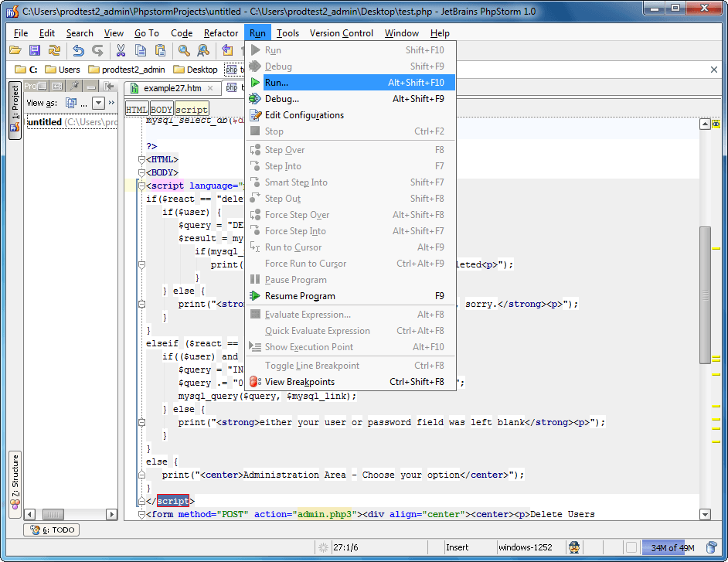Click the garbage collector trash can icon

[711, 547]
